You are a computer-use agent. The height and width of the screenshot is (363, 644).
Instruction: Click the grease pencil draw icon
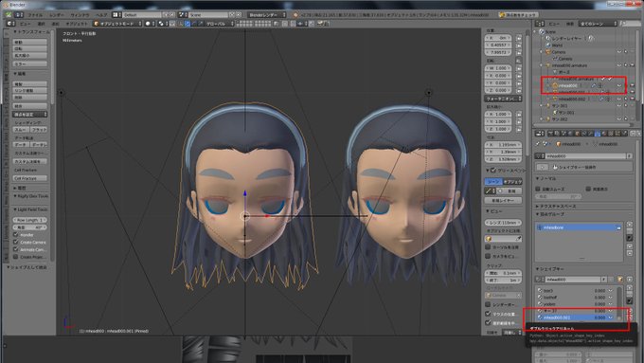point(489,191)
